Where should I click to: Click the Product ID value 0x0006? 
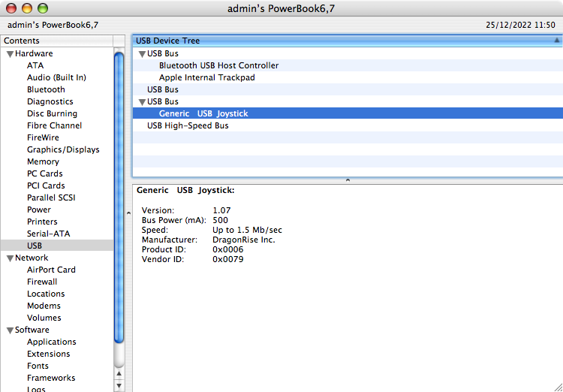[228, 249]
